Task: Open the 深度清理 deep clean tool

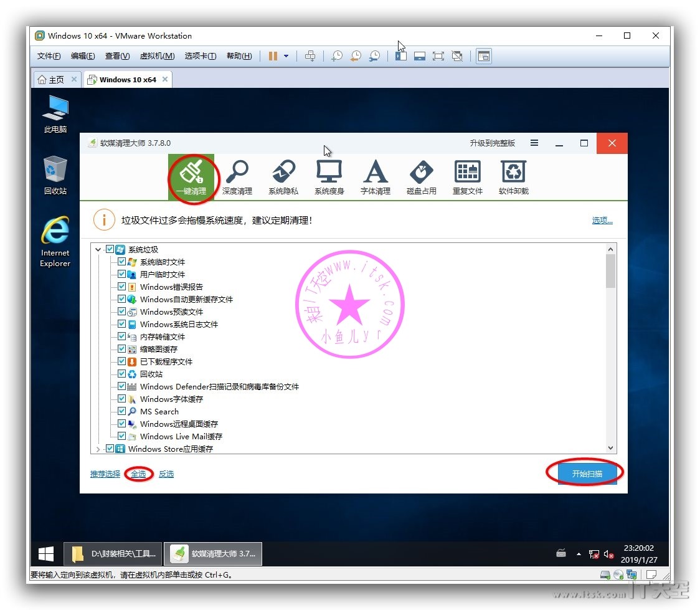Action: point(237,178)
